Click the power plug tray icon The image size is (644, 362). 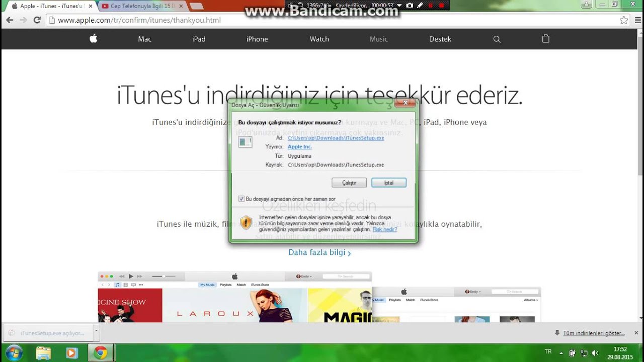point(573,352)
